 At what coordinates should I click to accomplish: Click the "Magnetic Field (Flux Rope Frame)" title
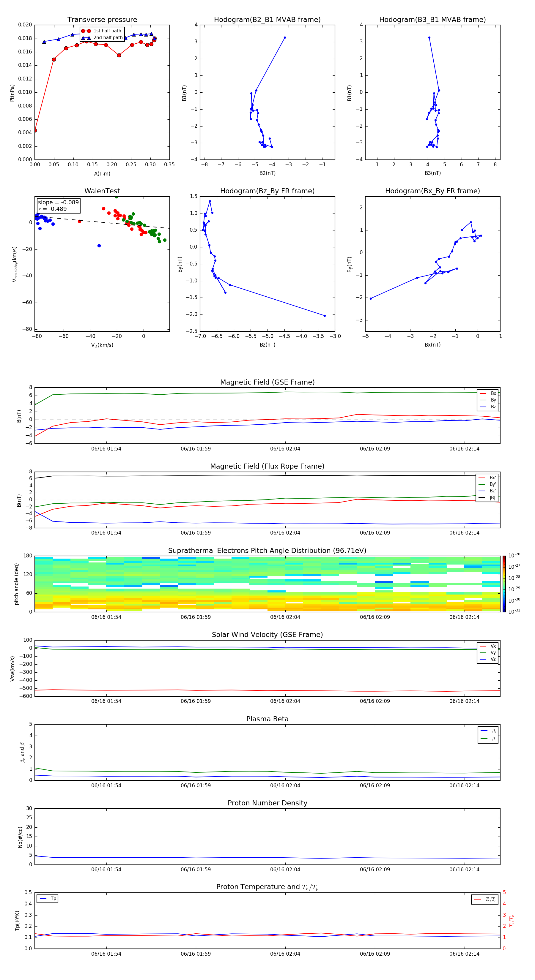pos(267,466)
